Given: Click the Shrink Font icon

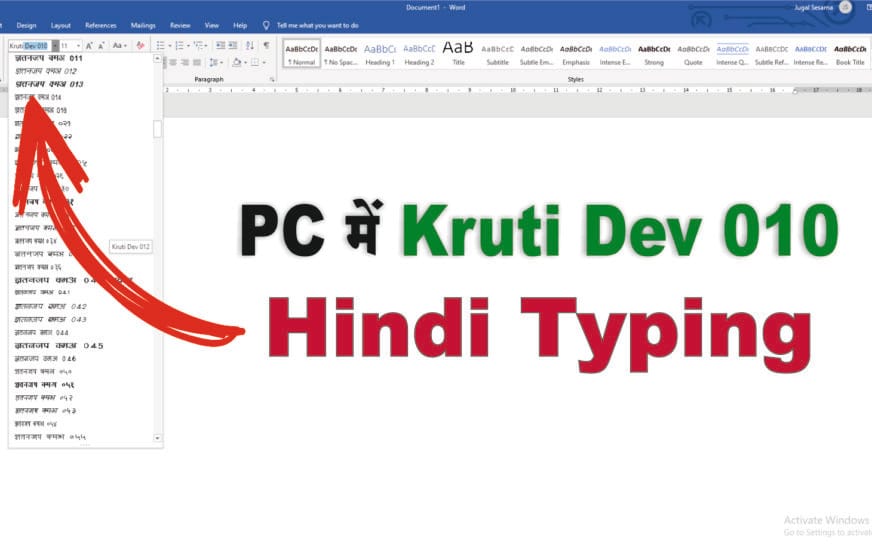Looking at the screenshot, I should click(101, 46).
